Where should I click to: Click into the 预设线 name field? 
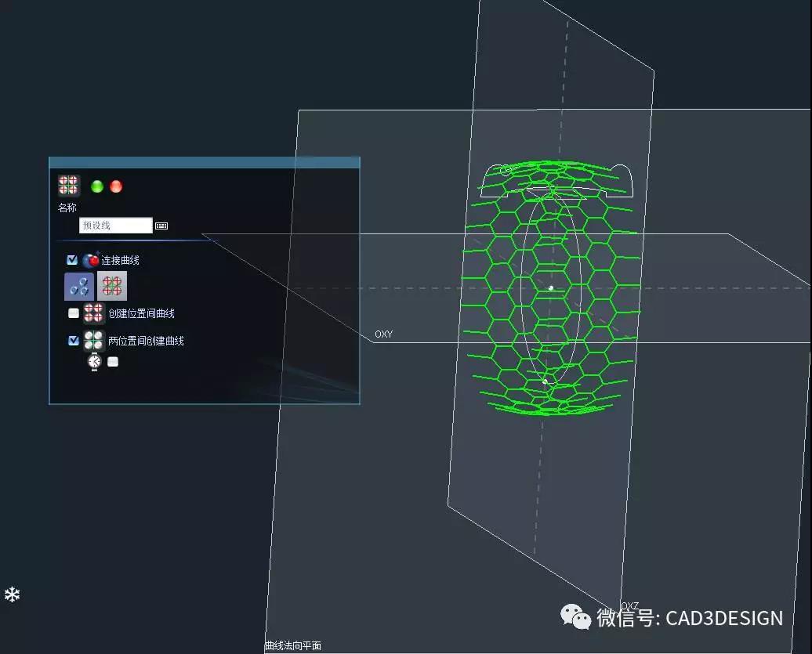[115, 226]
